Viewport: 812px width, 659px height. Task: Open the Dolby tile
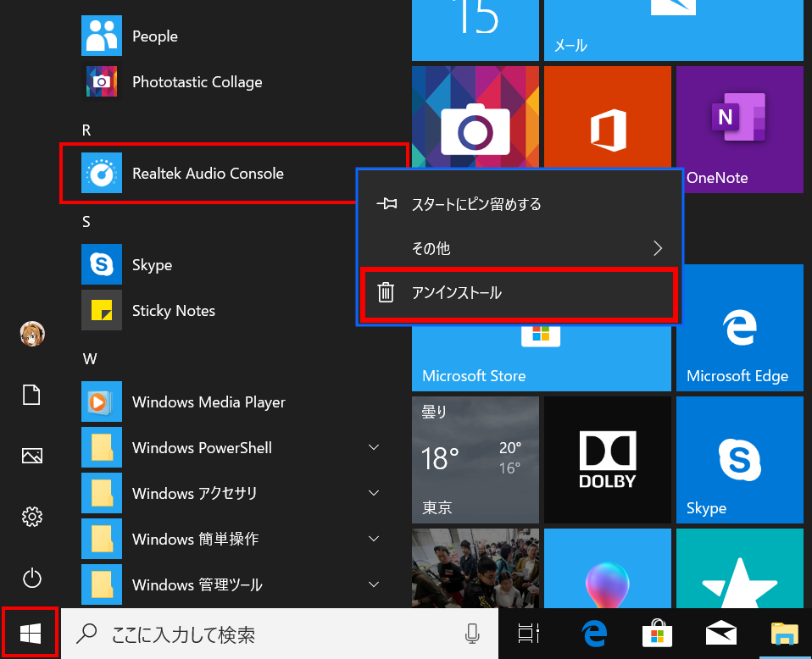pos(608,460)
